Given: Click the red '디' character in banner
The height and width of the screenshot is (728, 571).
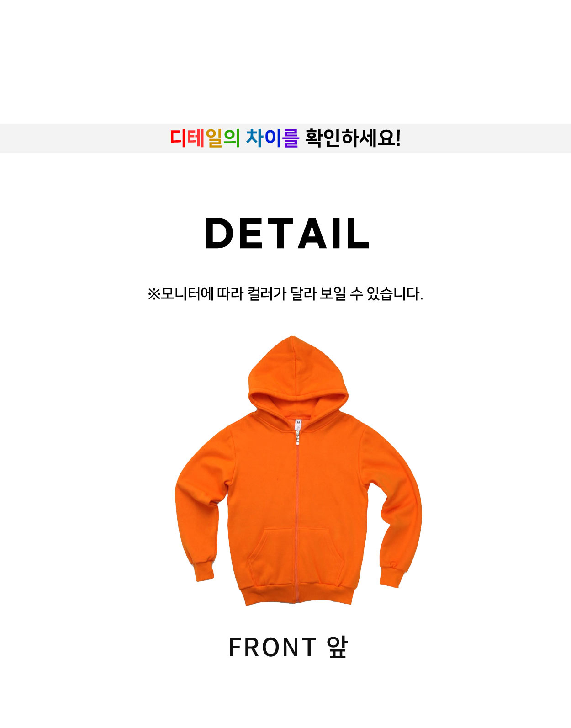Looking at the screenshot, I should pos(178,138).
